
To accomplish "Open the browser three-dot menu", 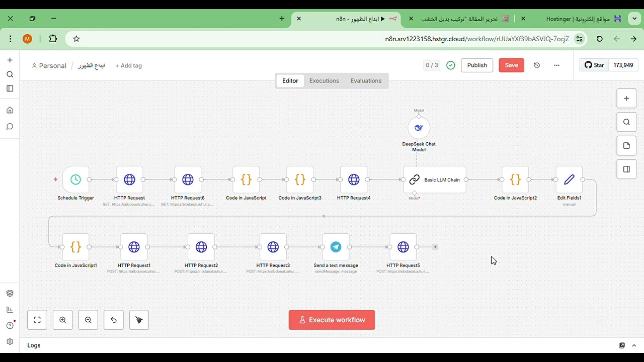I will (x=11, y=39).
